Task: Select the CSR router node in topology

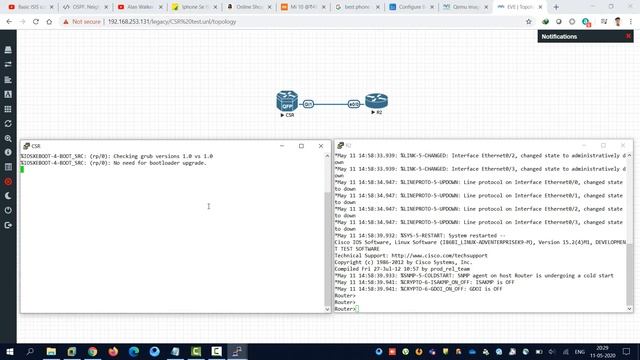Action: pyautogui.click(x=287, y=101)
